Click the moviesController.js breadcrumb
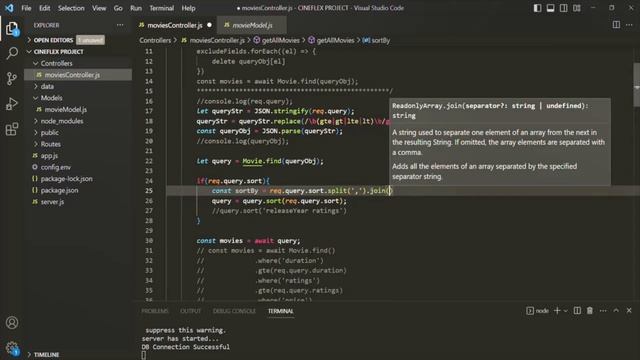Image resolution: width=640 pixels, height=360 pixels. (x=213, y=40)
